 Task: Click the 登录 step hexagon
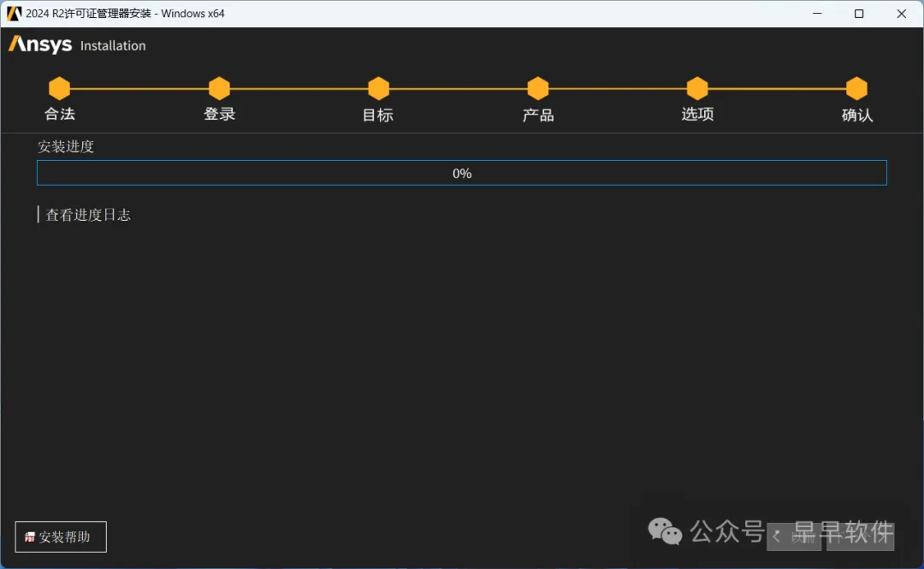(x=219, y=88)
